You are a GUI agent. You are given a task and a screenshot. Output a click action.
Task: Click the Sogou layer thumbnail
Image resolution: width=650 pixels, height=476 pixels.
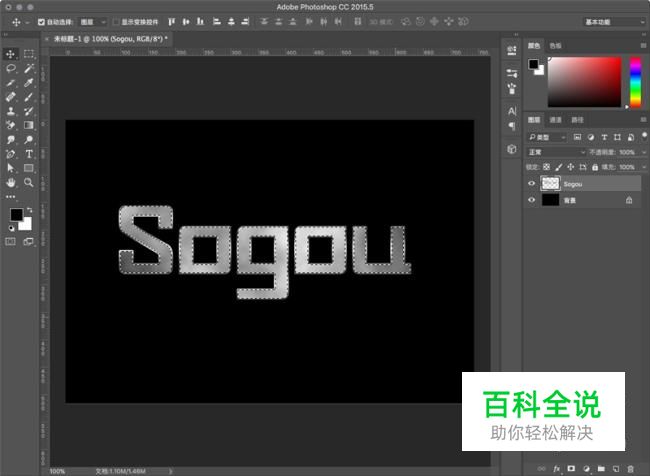(550, 184)
